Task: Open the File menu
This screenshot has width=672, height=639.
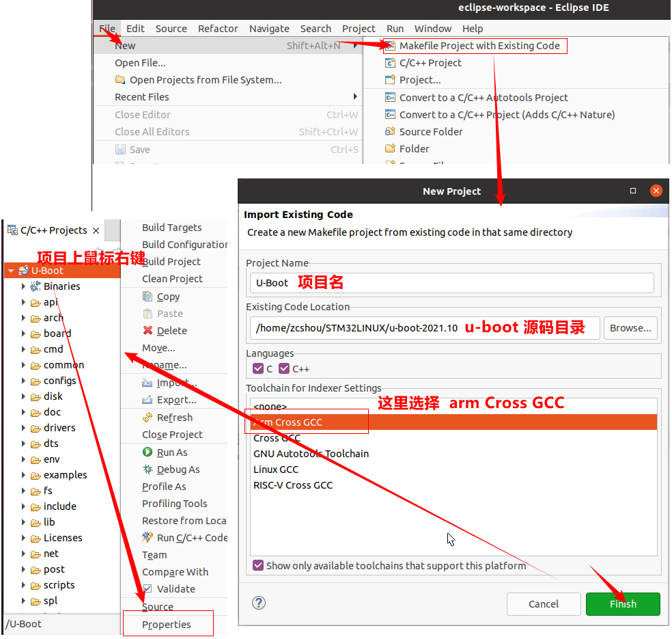Action: pos(107,28)
